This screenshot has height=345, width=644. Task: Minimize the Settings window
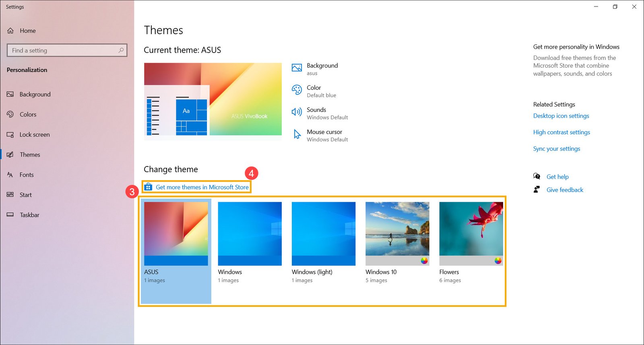pyautogui.click(x=596, y=6)
